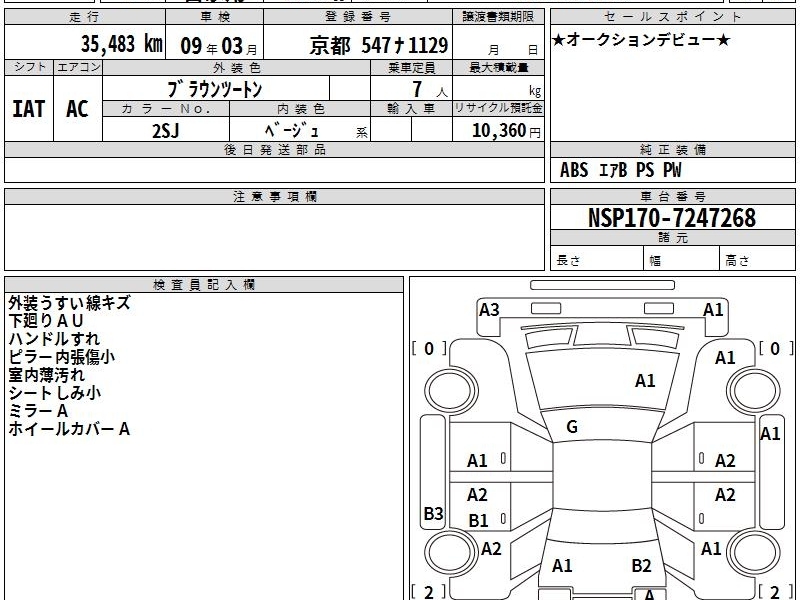Select the 高さ dimension cell
The width and height of the screenshot is (800, 600).
point(757,260)
